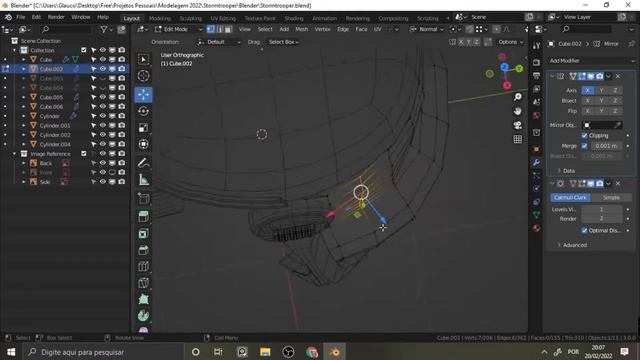The width and height of the screenshot is (640, 360).
Task: Activate the Rotate tool
Action: [x=143, y=111]
